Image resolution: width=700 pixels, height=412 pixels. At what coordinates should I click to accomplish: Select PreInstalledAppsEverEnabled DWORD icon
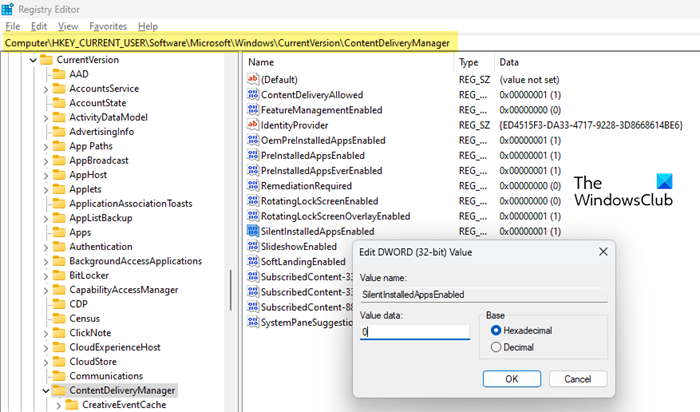point(253,171)
